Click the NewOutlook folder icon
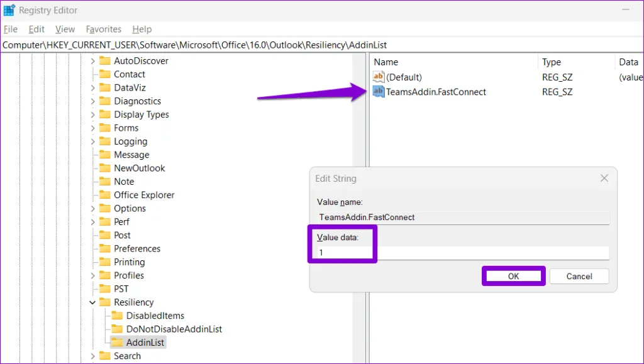The width and height of the screenshot is (644, 364). pyautogui.click(x=104, y=168)
